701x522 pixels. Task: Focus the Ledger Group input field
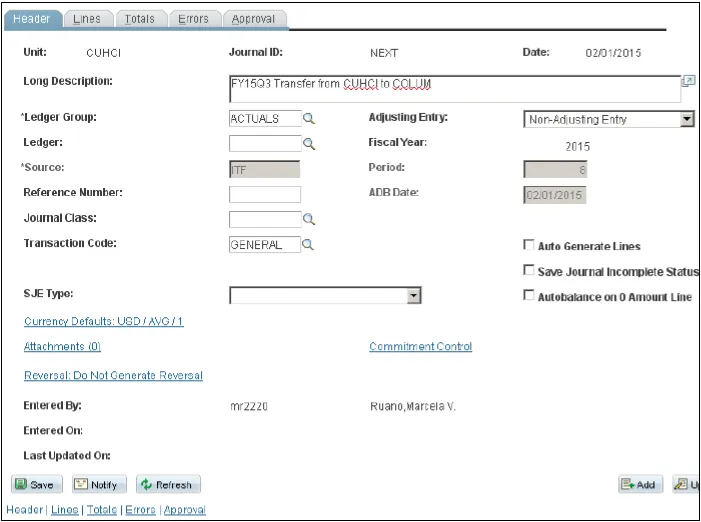pyautogui.click(x=265, y=118)
